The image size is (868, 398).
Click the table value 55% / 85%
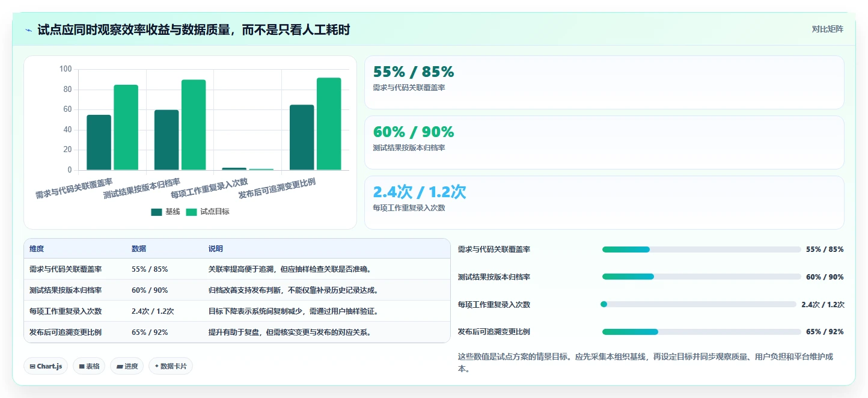150,269
